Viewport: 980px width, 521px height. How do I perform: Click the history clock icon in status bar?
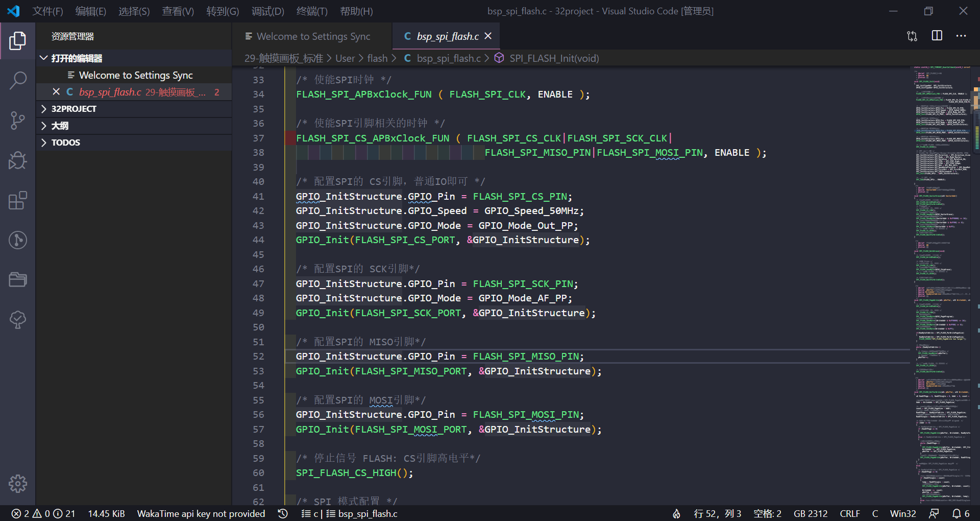283,513
